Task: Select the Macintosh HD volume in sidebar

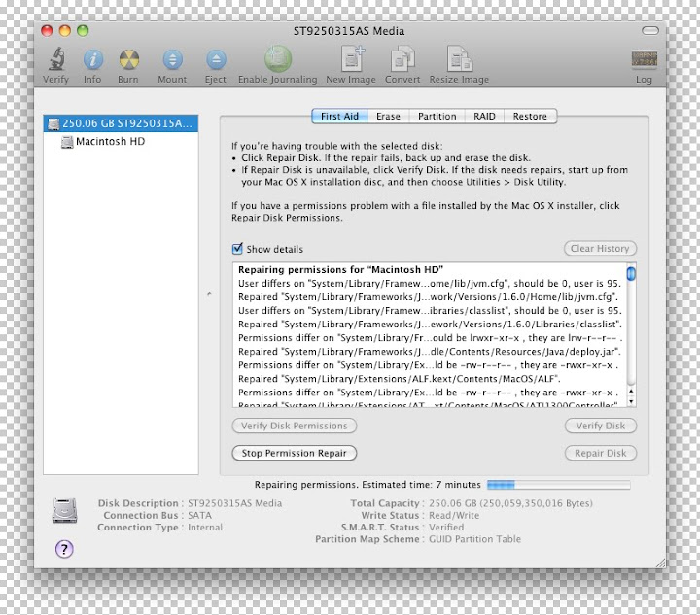Action: point(121,142)
